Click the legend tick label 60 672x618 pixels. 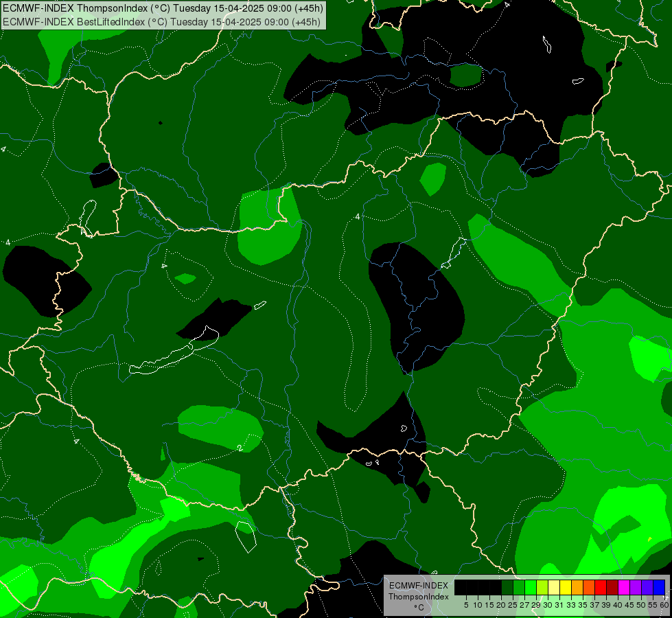pos(664,605)
